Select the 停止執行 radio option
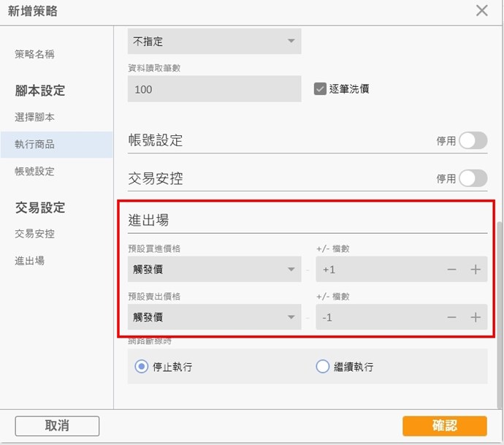504x445 pixels. [142, 367]
